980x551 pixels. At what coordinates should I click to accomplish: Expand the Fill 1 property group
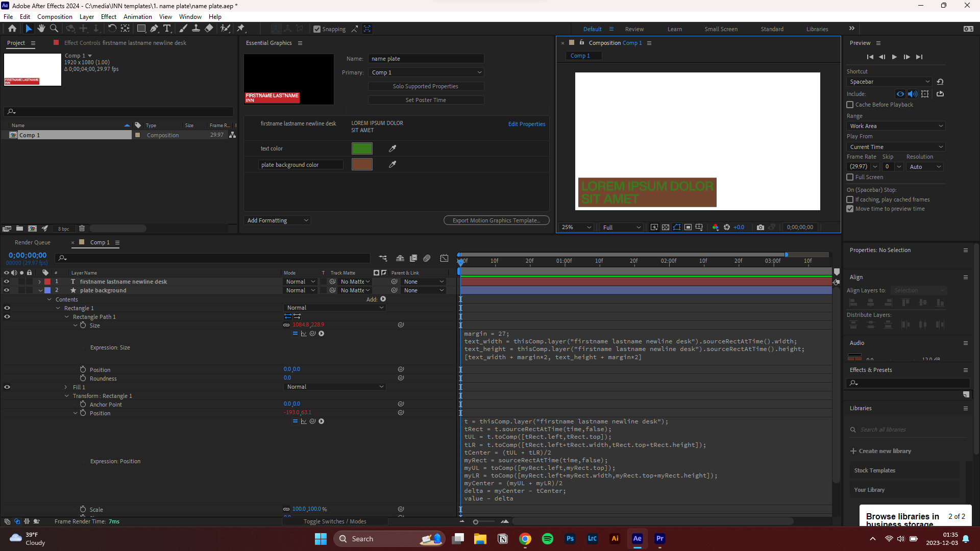66,387
